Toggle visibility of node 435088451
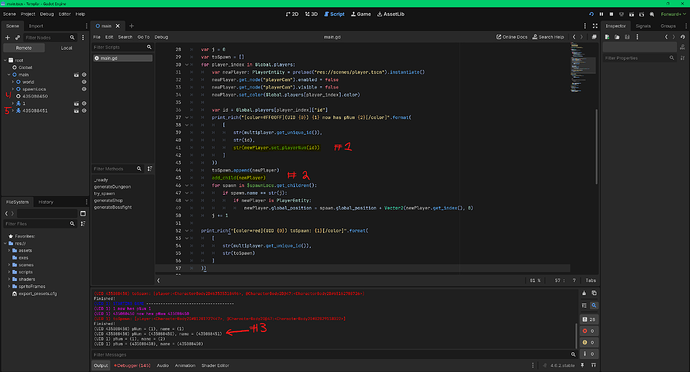Screen dimensions: 690x372 (84, 110)
